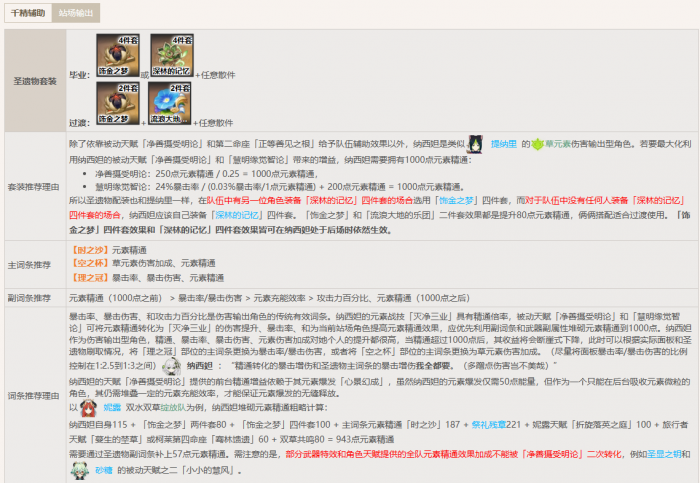700x483 pixels.
Task: Open the 圣显之钥 weapon link
Action: click(x=664, y=454)
